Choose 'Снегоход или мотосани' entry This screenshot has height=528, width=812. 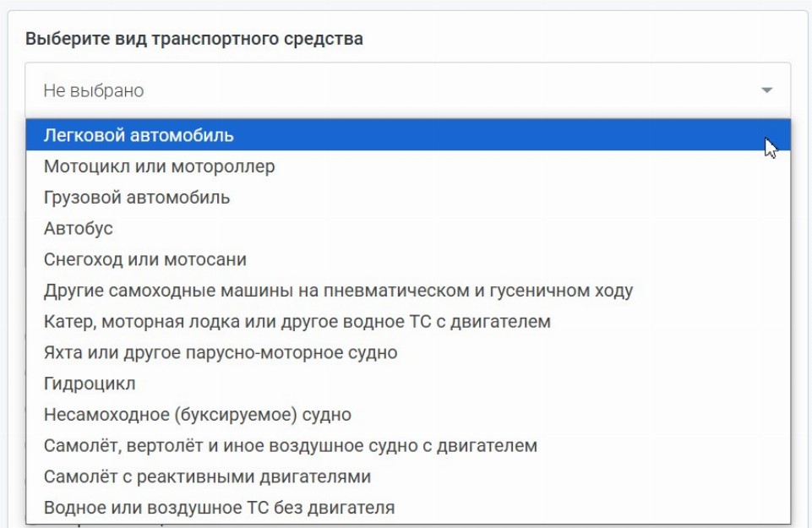(145, 259)
